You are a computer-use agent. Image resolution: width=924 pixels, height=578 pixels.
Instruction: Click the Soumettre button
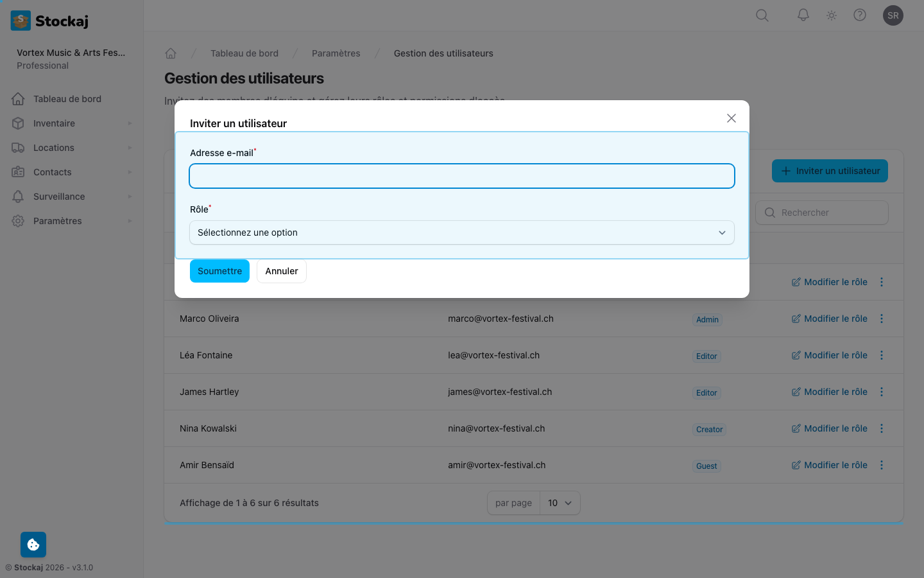(219, 270)
